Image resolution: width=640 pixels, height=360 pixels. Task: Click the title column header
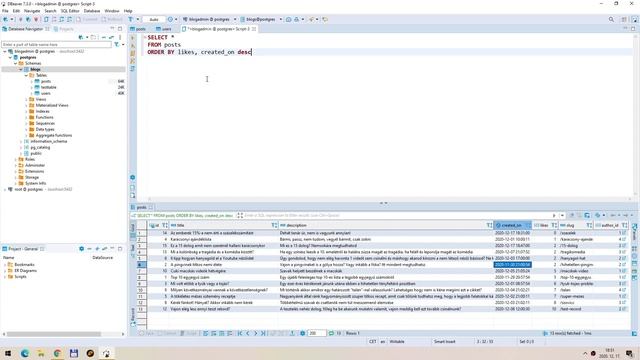point(223,225)
